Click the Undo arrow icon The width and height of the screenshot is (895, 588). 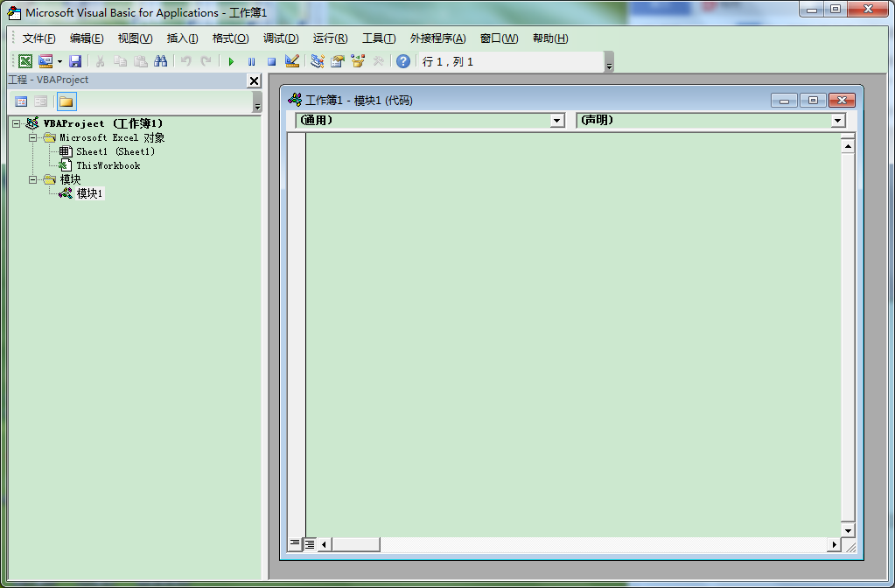pyautogui.click(x=186, y=61)
